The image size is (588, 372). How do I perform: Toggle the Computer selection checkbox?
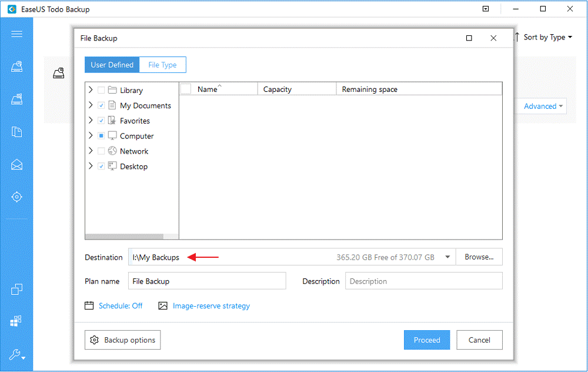pyautogui.click(x=101, y=135)
